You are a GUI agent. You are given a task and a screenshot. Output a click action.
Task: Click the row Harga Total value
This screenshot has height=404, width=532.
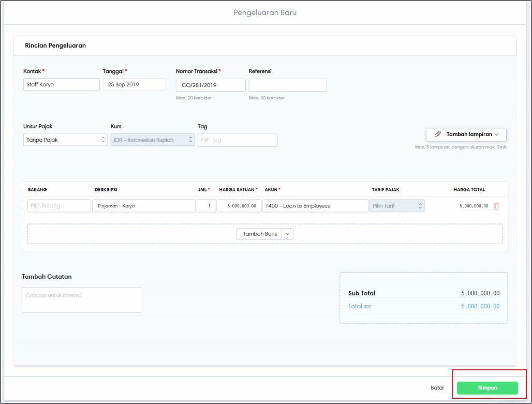pos(474,206)
